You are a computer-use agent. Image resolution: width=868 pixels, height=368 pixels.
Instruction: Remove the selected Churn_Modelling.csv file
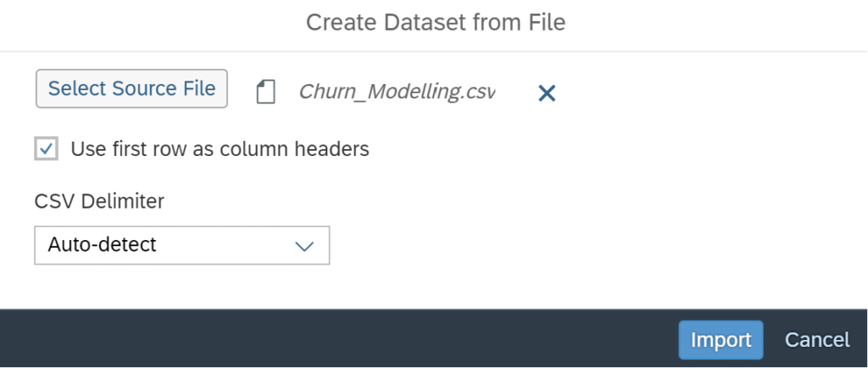[547, 93]
